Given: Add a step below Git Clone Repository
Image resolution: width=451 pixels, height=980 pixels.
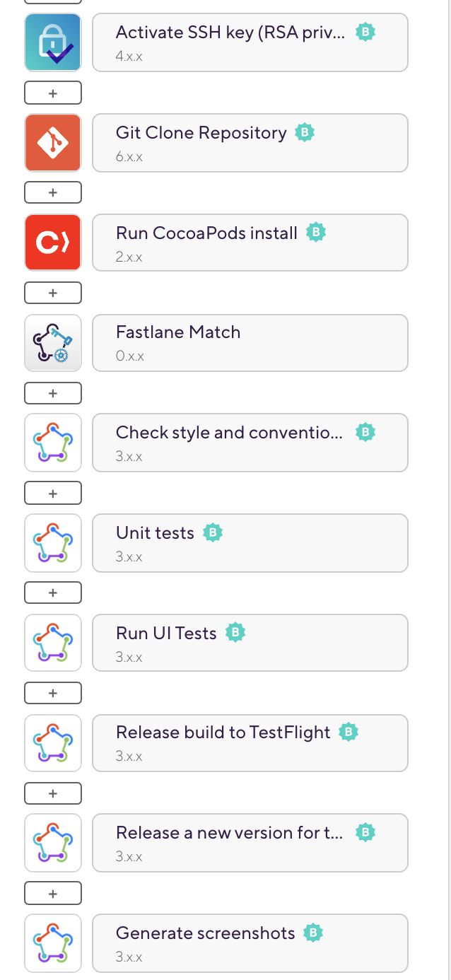Looking at the screenshot, I should tap(53, 192).
